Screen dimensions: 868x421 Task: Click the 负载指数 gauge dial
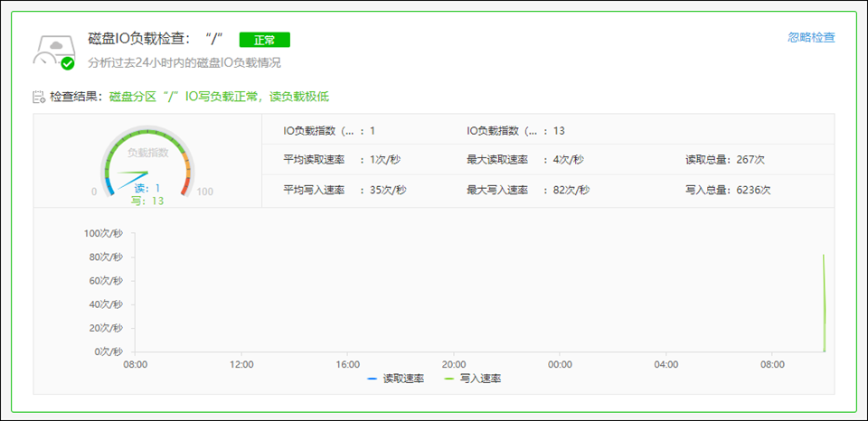coord(146,163)
